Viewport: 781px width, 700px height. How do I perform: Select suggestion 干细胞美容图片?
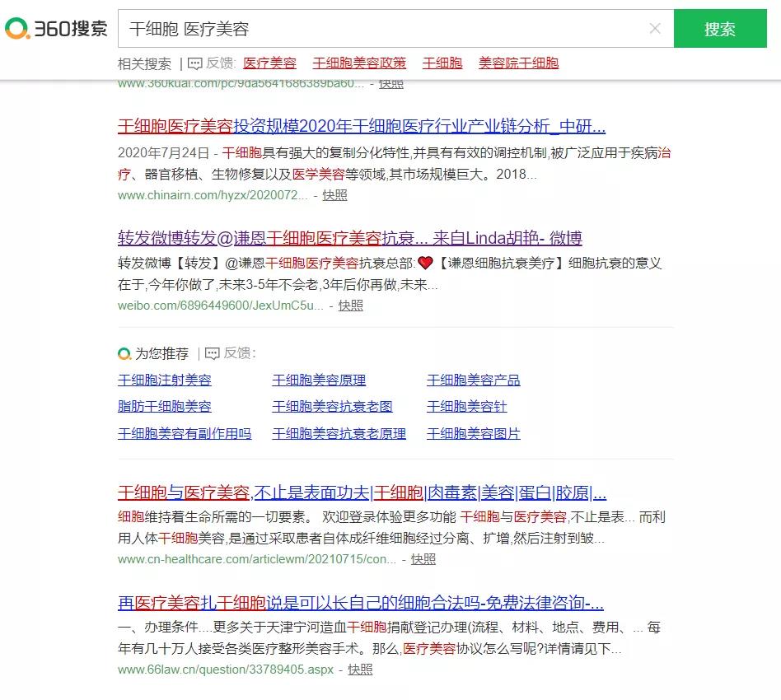coord(473,434)
